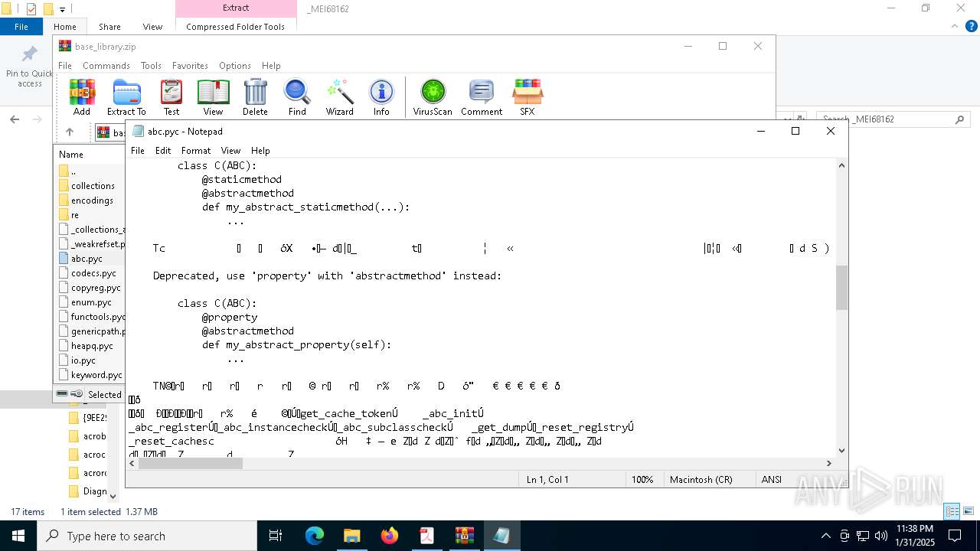Click Notepad vertical scrollbar thumb
980x551 pixels.
pos(841,287)
